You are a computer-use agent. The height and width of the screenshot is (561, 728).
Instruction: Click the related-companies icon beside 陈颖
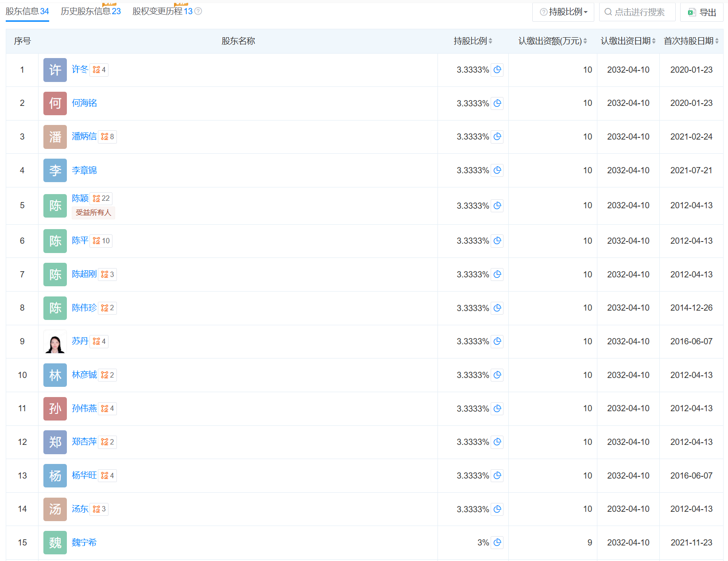(97, 199)
